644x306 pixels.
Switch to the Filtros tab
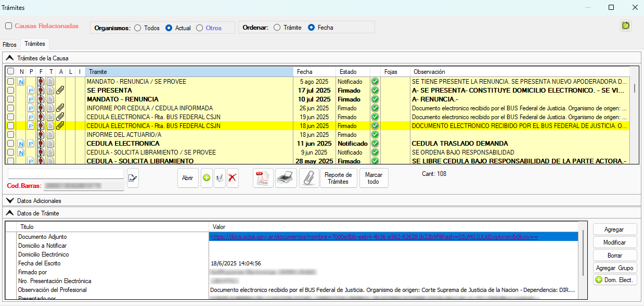10,45
